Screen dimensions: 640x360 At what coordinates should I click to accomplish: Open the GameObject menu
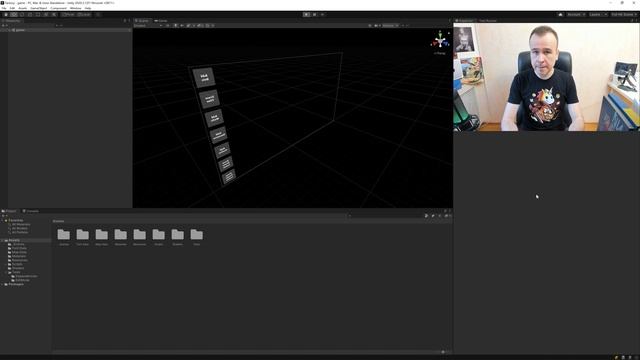click(x=39, y=8)
